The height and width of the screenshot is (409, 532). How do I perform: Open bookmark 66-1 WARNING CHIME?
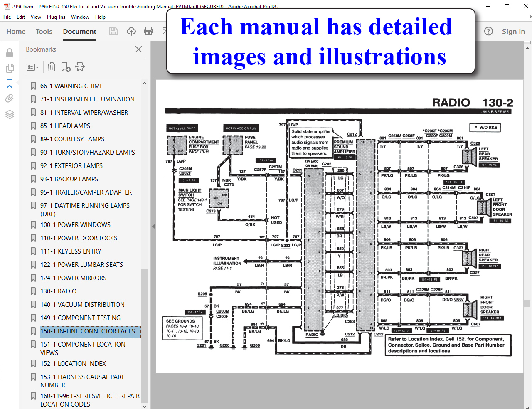point(71,86)
